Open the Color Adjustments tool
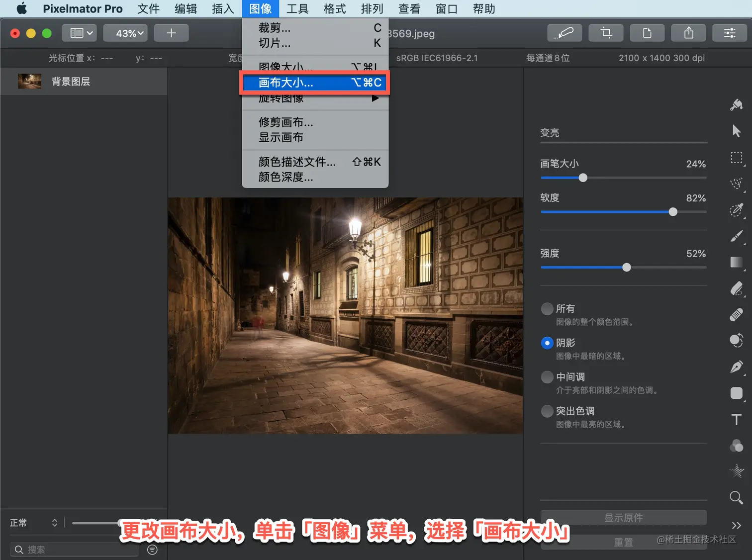This screenshot has width=752, height=560. [x=736, y=446]
